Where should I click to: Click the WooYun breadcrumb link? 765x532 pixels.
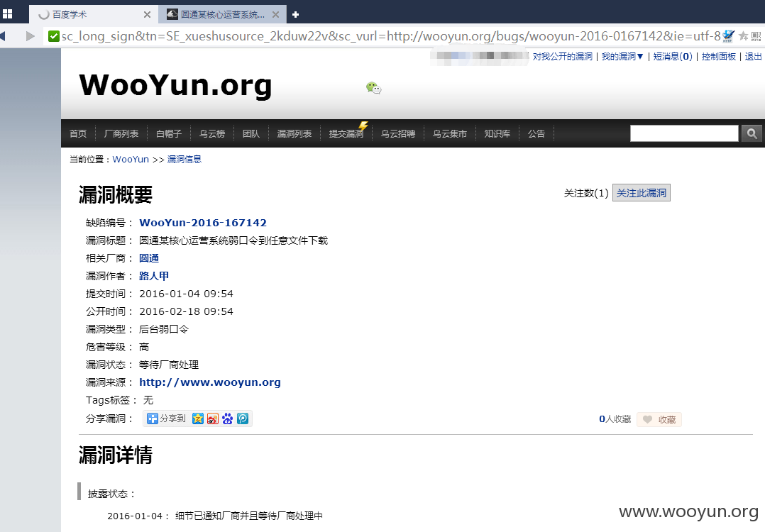131,160
